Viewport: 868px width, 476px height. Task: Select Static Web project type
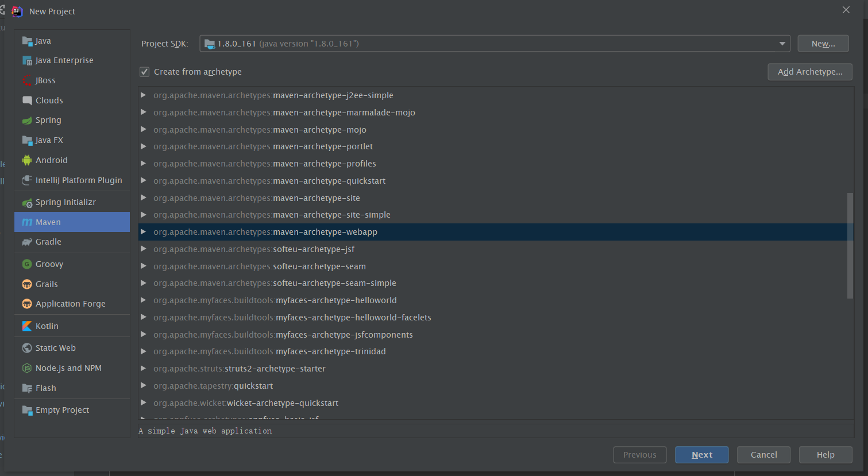72,348
